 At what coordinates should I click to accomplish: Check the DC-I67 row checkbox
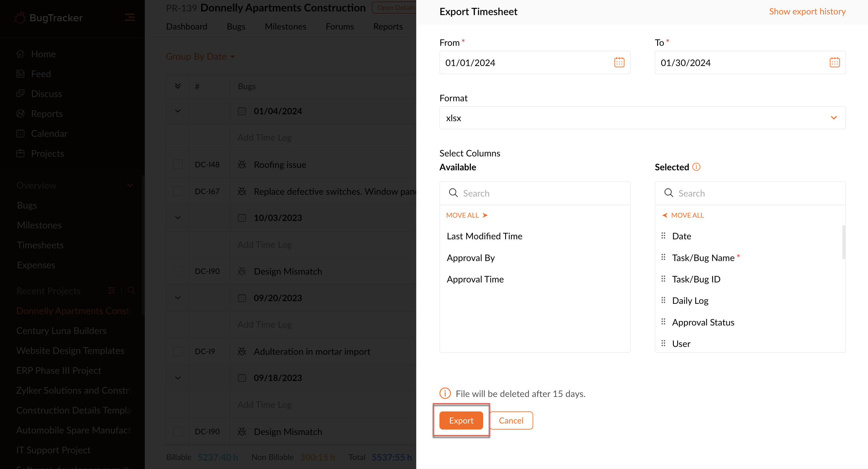pyautogui.click(x=178, y=191)
